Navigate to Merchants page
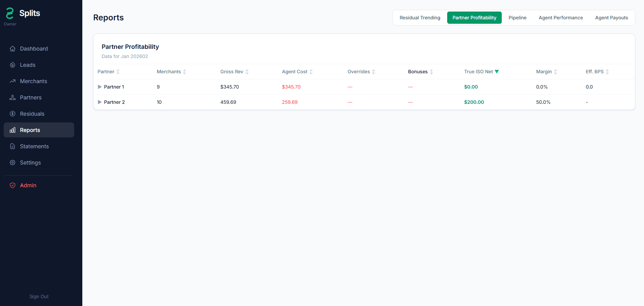 [x=39, y=81]
